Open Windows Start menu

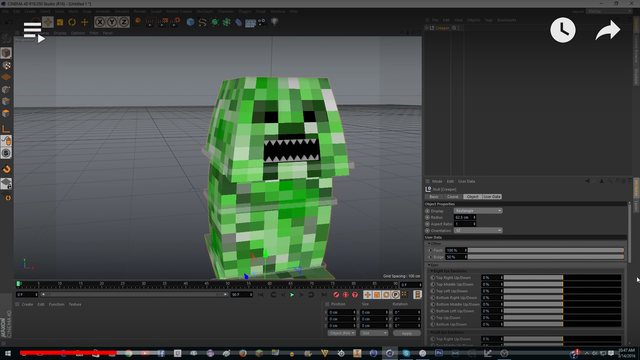pyautogui.click(x=8, y=353)
